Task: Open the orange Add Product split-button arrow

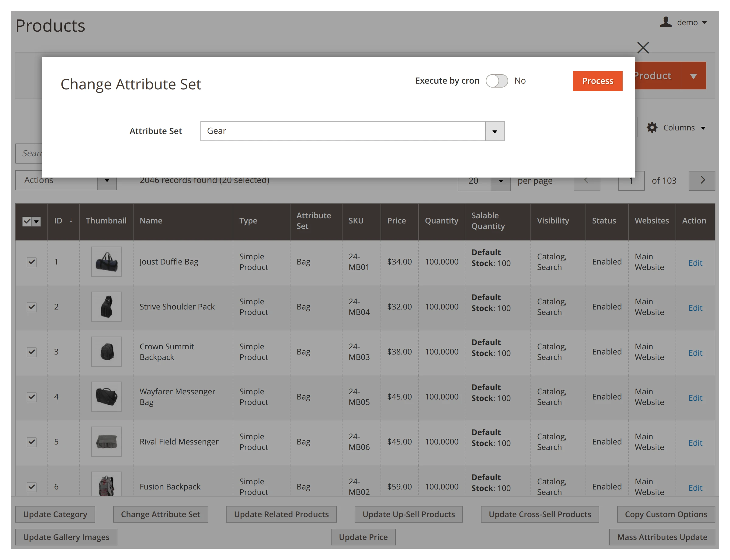Action: pos(693,75)
